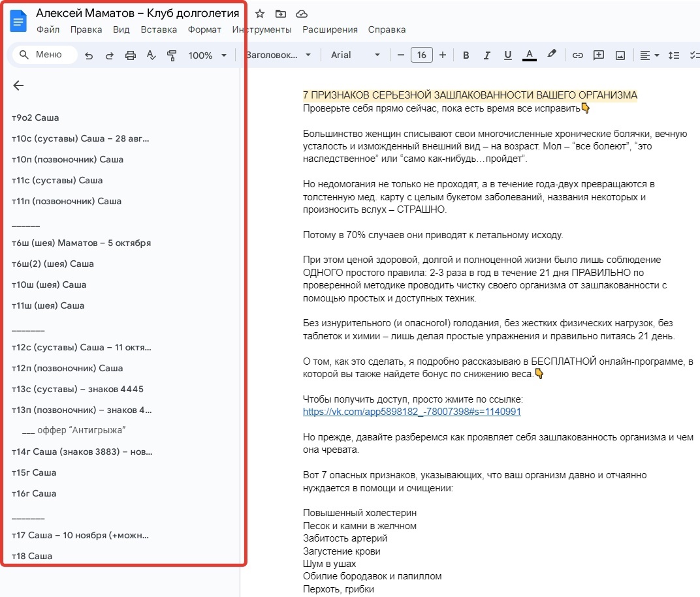Open highlight color picker
This screenshot has height=597, width=700.
click(552, 54)
